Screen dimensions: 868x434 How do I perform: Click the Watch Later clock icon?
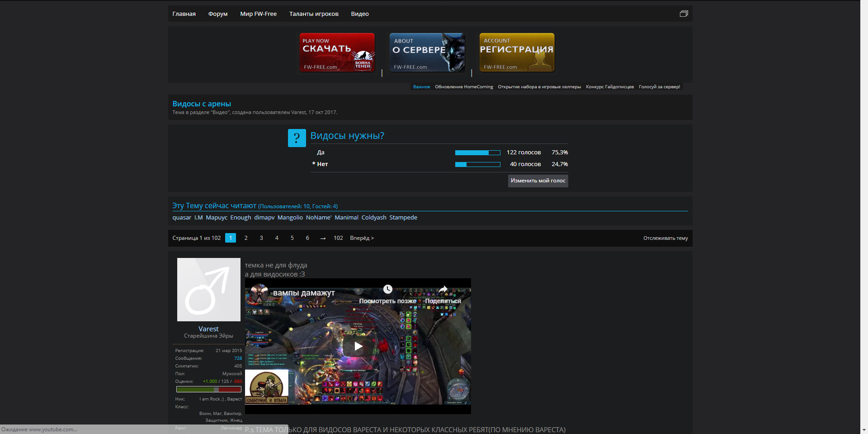(x=387, y=289)
